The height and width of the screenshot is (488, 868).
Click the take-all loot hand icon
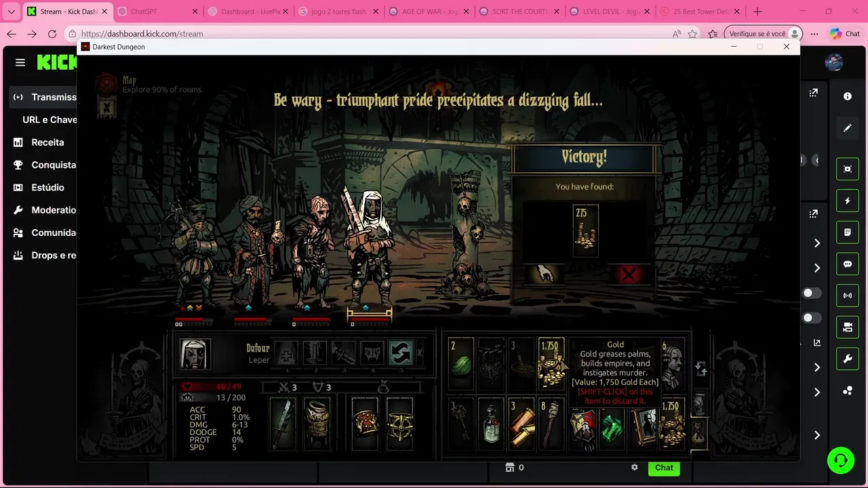[x=545, y=274]
